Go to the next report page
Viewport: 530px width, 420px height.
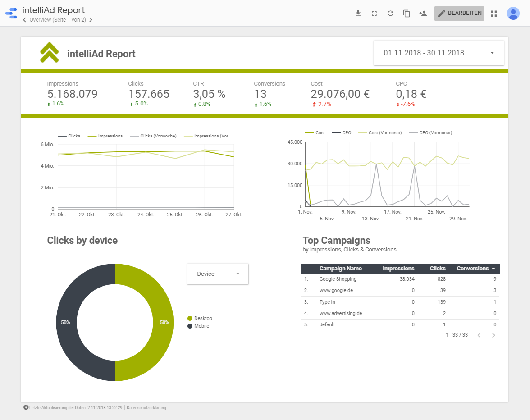coord(91,20)
